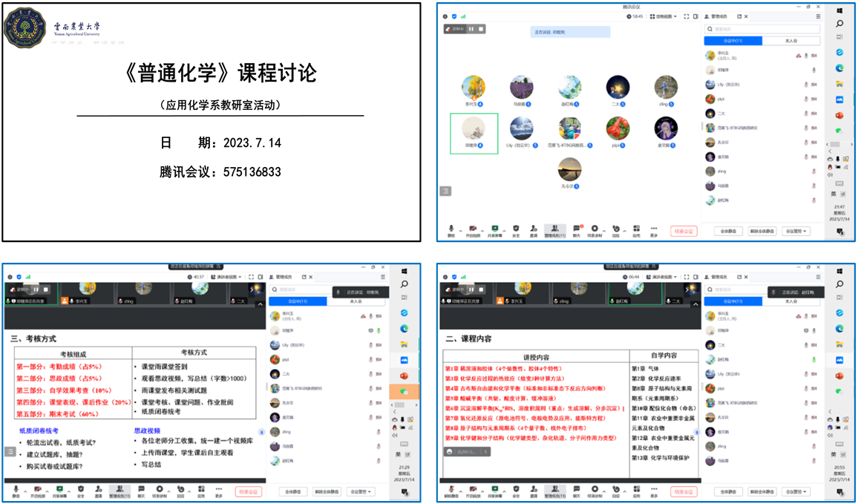
Task: Expand 演讲者视图 dropdown above the 考核方式 slide
Action: tap(226, 277)
